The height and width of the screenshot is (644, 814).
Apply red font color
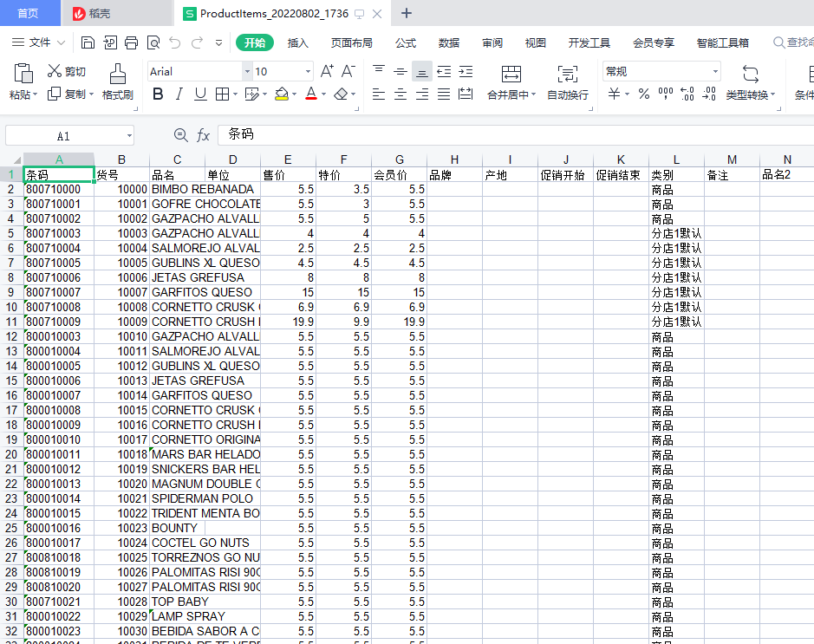[311, 94]
